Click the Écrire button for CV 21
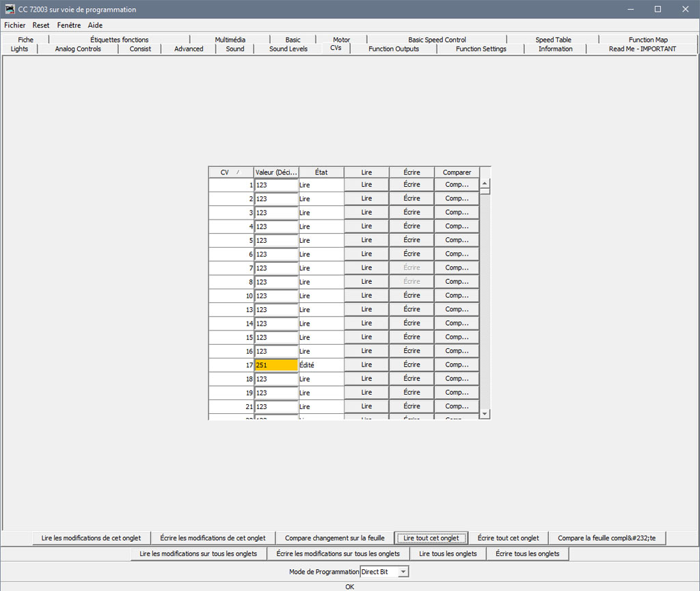Screen dimensions: 700x591 (x=412, y=406)
